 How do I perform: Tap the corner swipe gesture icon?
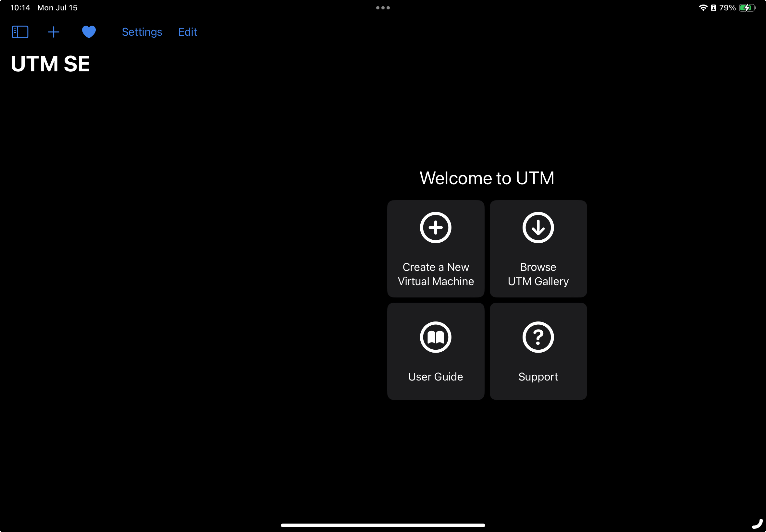point(757,524)
